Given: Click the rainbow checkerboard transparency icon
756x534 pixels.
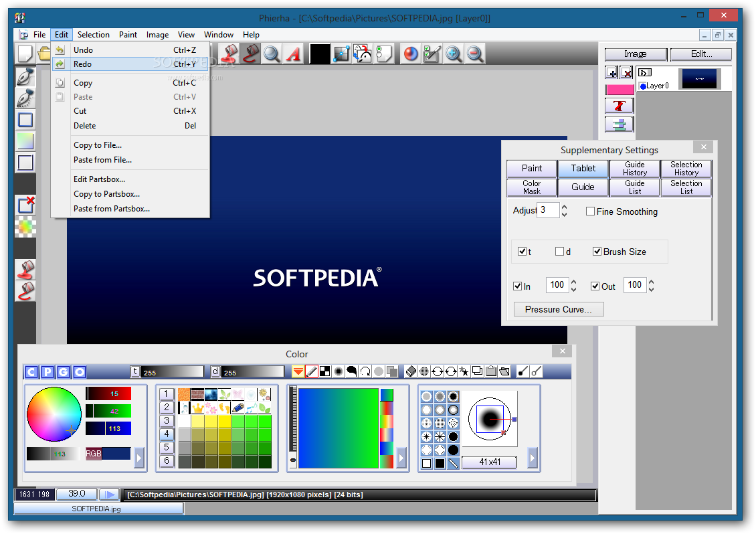Looking at the screenshot, I should (25, 226).
